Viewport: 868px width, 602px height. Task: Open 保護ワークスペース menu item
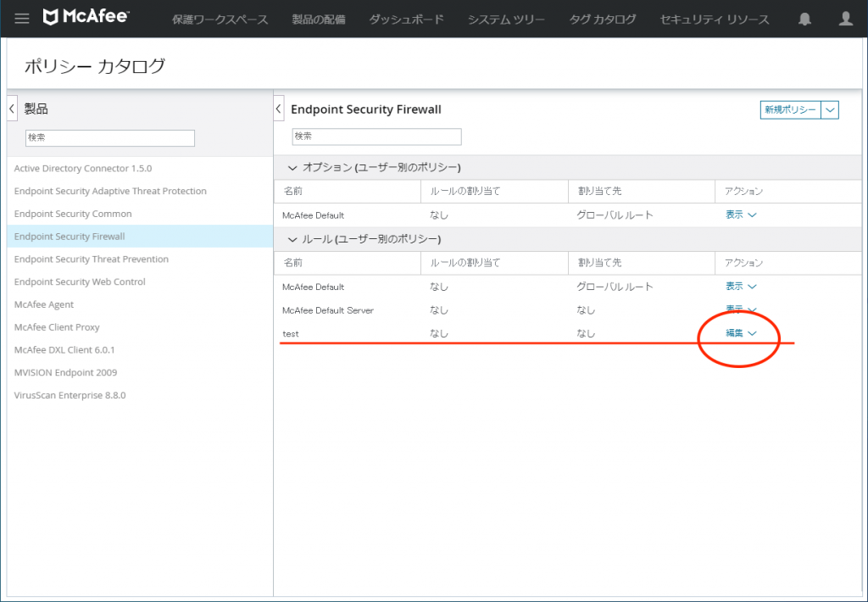[220, 20]
